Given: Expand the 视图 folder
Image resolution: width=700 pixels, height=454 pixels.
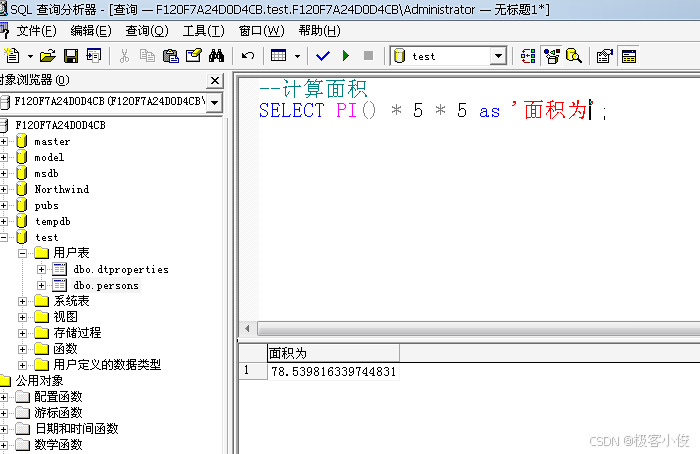Looking at the screenshot, I should 22,317.
